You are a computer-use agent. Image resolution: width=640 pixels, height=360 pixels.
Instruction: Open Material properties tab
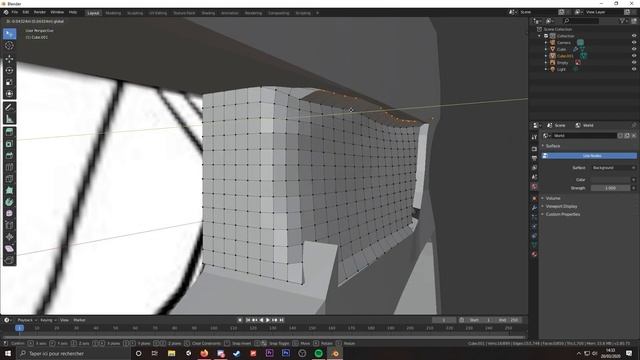(534, 254)
